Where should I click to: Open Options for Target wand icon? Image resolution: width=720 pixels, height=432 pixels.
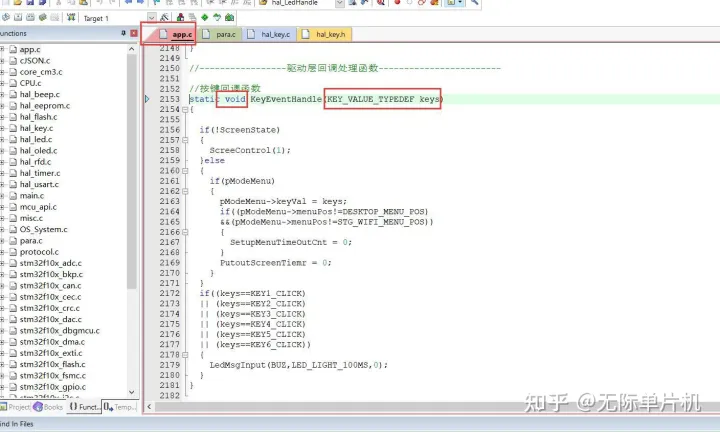pos(164,17)
